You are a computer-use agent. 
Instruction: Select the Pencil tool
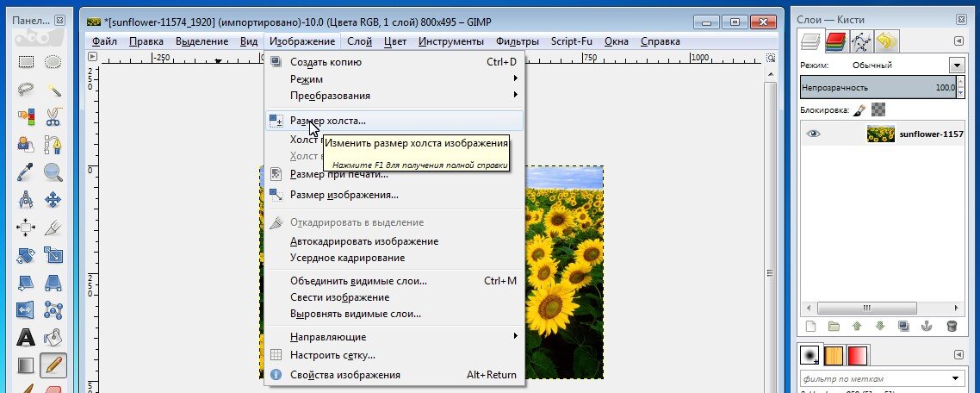[x=53, y=365]
